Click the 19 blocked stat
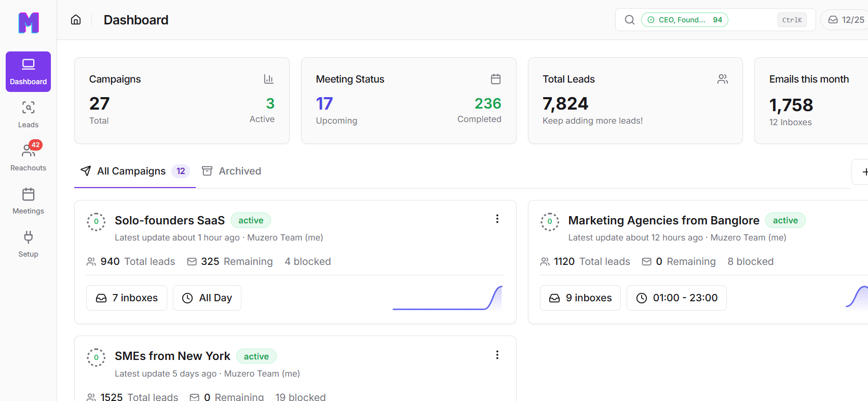The width and height of the screenshot is (868, 401). (x=301, y=397)
